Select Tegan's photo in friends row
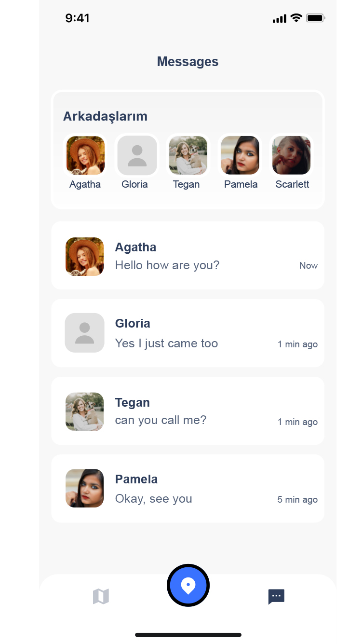 [x=188, y=155]
